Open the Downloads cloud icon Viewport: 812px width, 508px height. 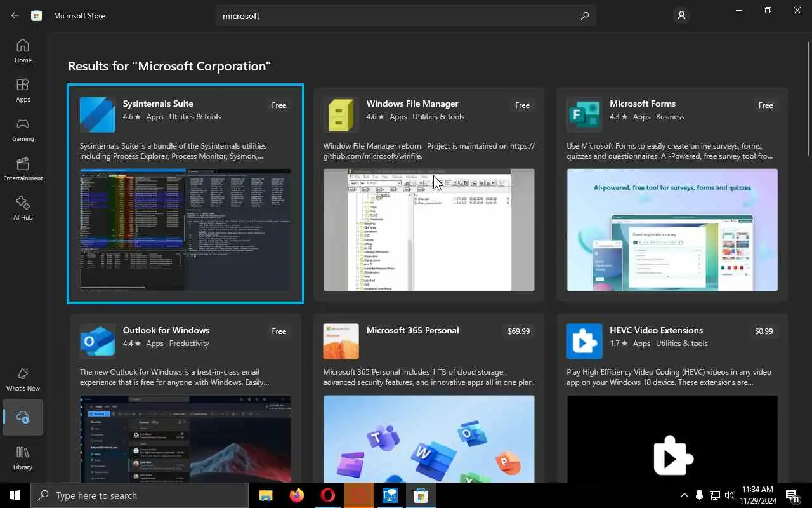coord(23,417)
